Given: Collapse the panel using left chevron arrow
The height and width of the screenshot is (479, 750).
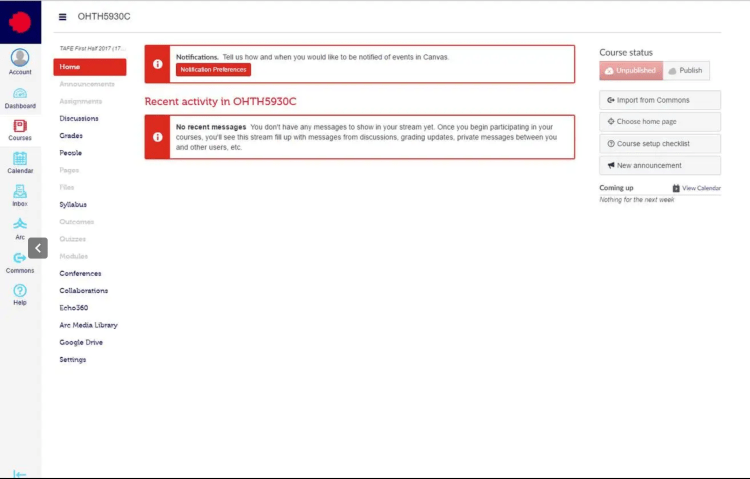Looking at the screenshot, I should (x=38, y=248).
